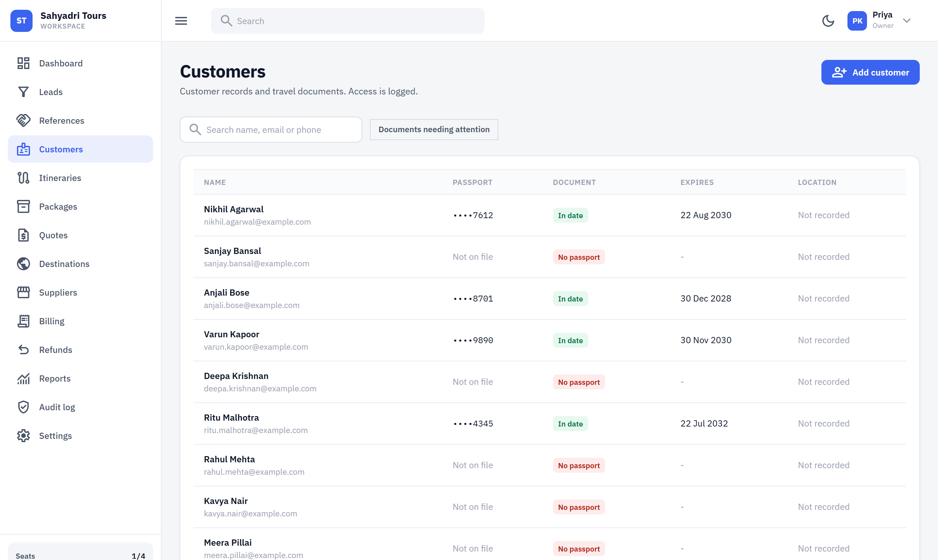Screen dimensions: 938x560
Task: Click the NAME column header
Action: [x=215, y=182]
